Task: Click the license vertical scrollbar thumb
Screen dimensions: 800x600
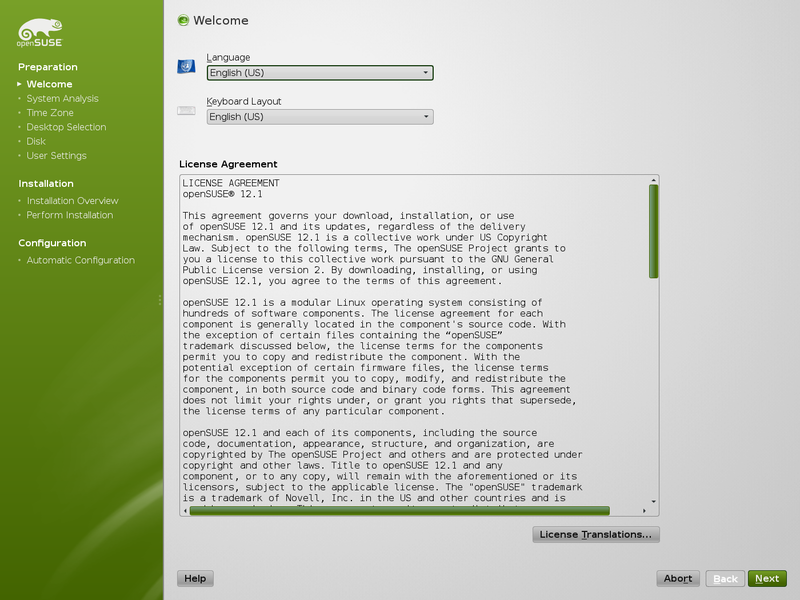Action: 654,231
